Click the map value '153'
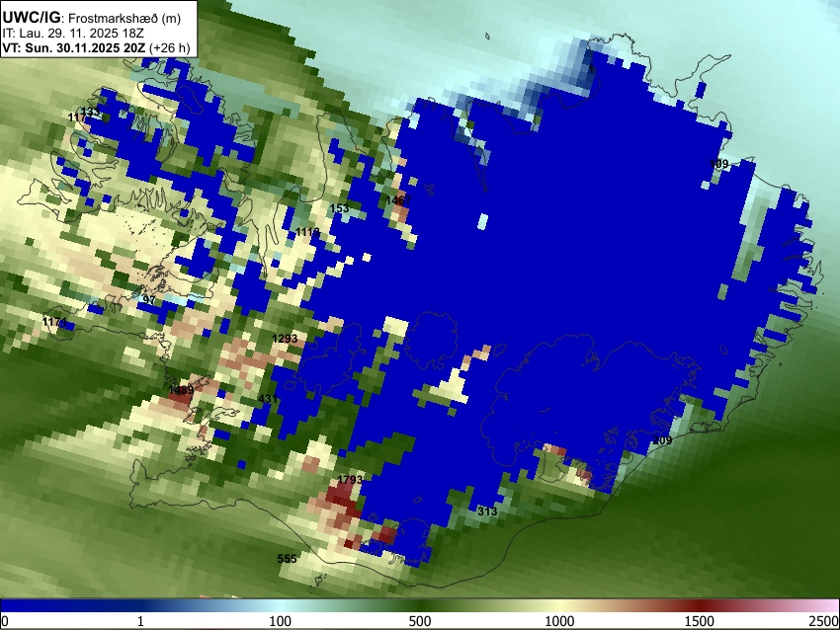840x630 pixels. [339, 208]
